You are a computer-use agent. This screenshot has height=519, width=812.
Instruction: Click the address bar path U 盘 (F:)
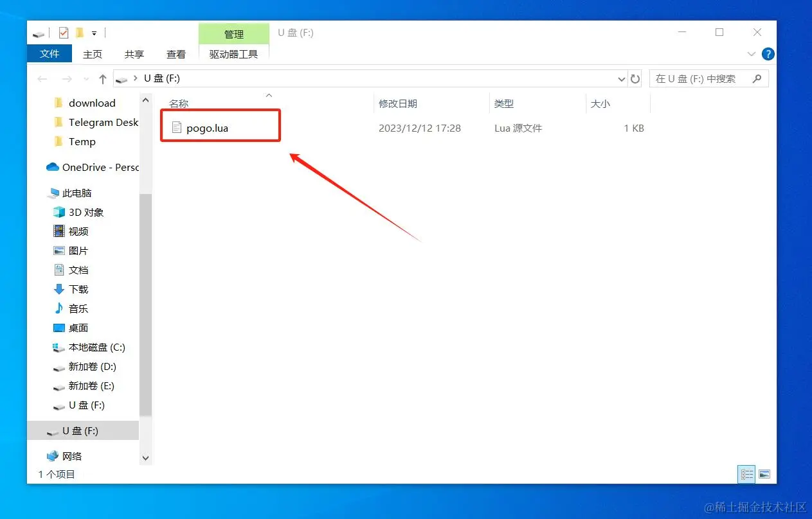click(x=161, y=78)
